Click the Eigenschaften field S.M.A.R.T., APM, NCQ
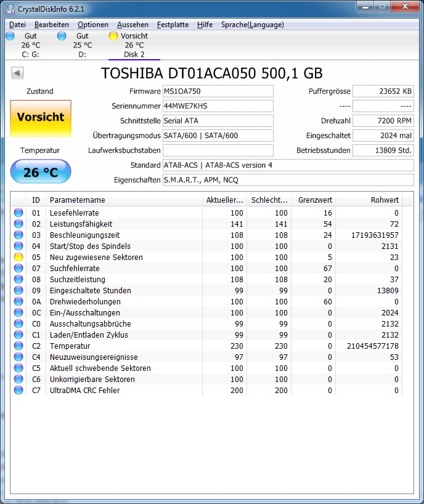The image size is (424, 504). (x=288, y=180)
